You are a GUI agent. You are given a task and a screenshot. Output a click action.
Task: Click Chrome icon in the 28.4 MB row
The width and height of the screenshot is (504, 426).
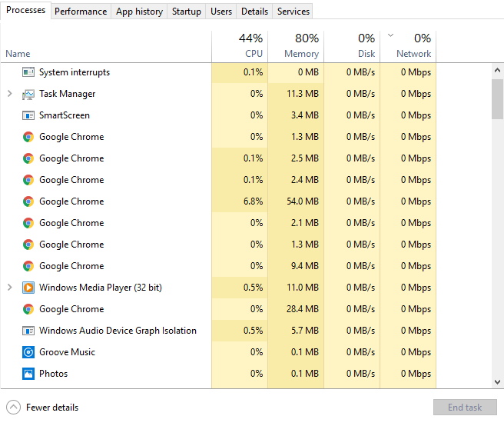pos(28,309)
